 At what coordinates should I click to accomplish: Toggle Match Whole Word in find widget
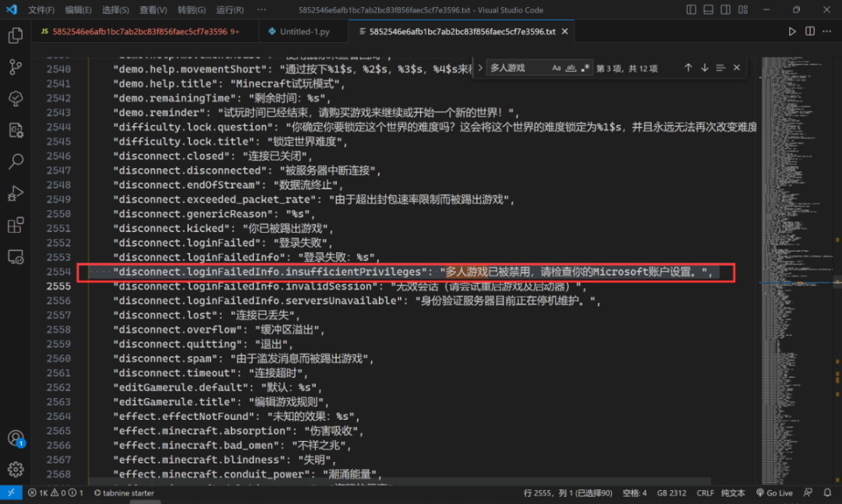(571, 69)
